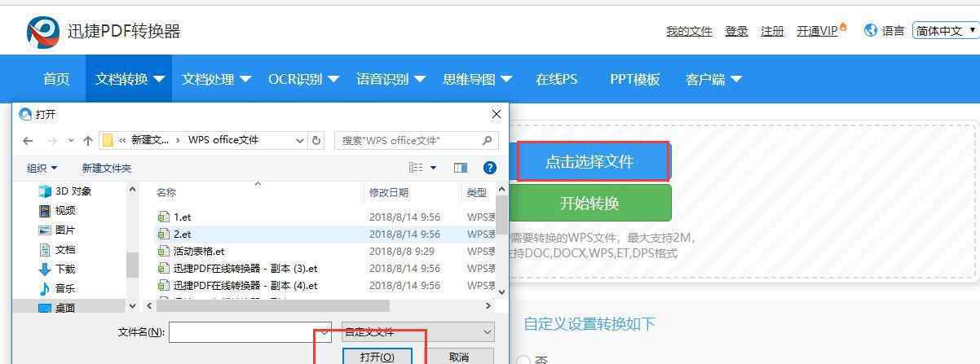Click the VIP flame icon
980x364 pixels.
click(843, 26)
